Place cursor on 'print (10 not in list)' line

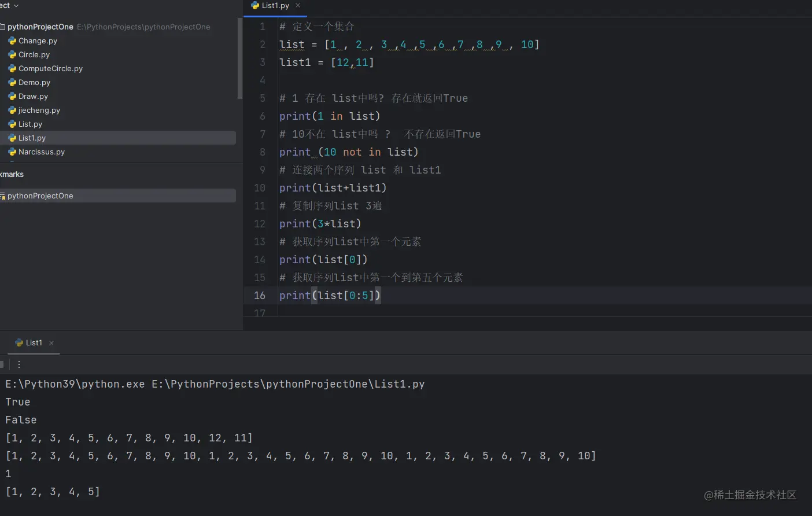tap(349, 152)
